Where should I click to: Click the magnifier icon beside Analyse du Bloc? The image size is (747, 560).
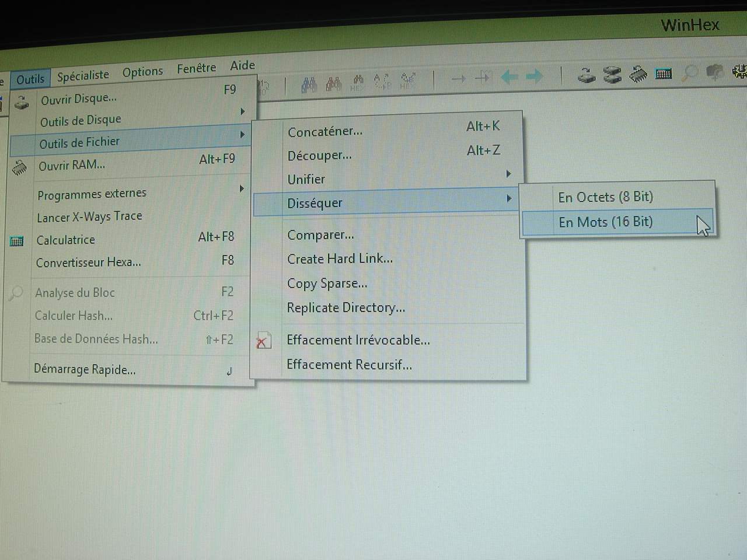(16, 293)
